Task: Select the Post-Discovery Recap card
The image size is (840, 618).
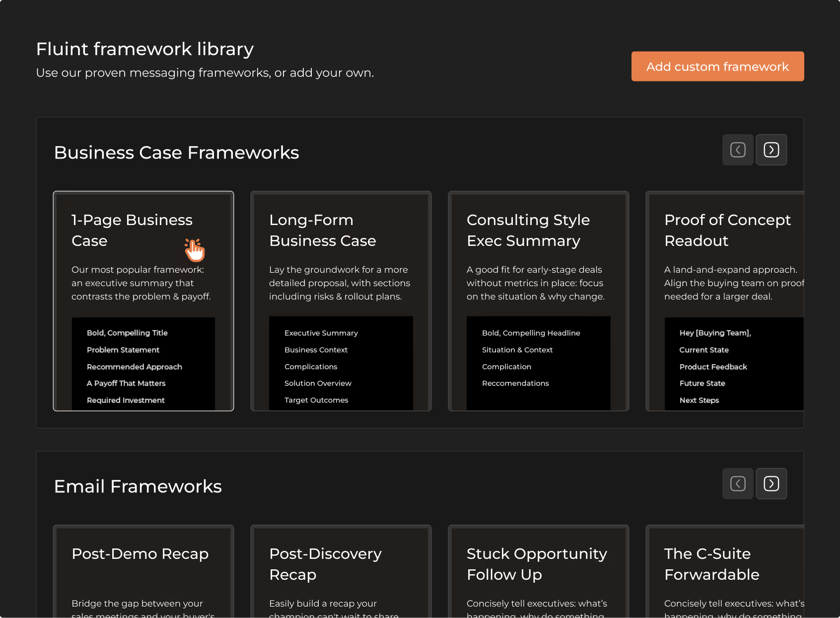Action: click(341, 571)
